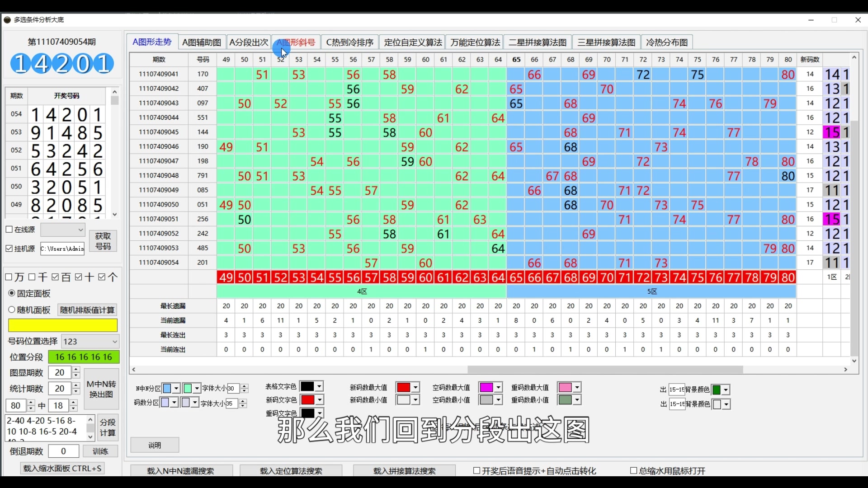Screen dimensions: 868x488
Task: Open 重码数最大值 color dropdown
Action: point(577,387)
